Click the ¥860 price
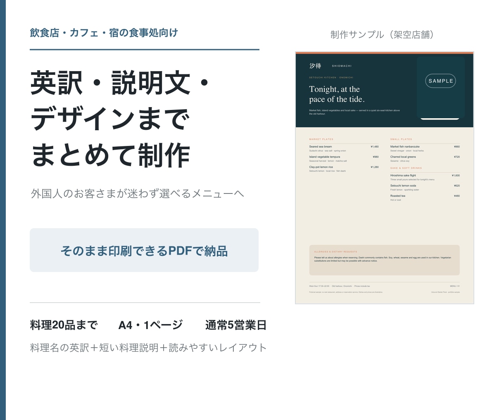 click(x=456, y=147)
